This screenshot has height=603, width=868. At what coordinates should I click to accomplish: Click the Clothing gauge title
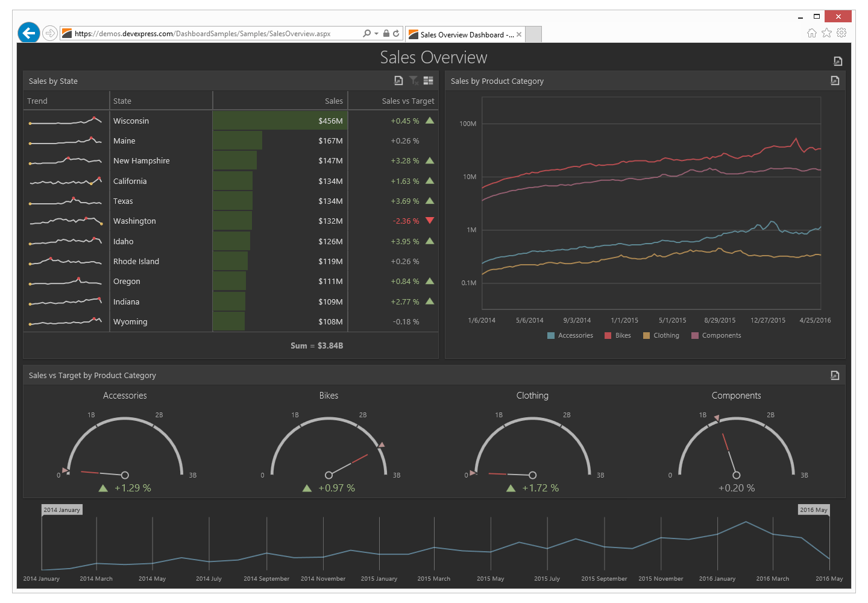coord(532,396)
